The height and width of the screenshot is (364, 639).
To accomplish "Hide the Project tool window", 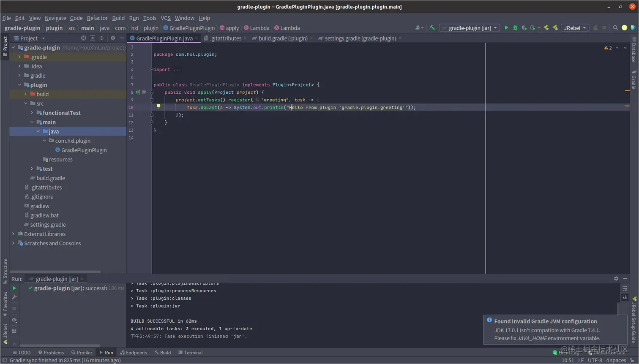I will coord(122,38).
